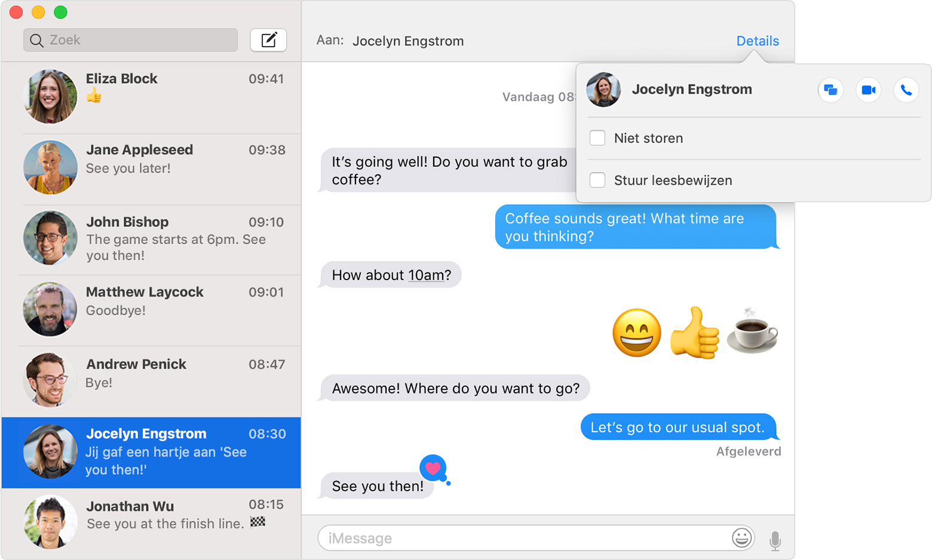Click the Details link

758,41
